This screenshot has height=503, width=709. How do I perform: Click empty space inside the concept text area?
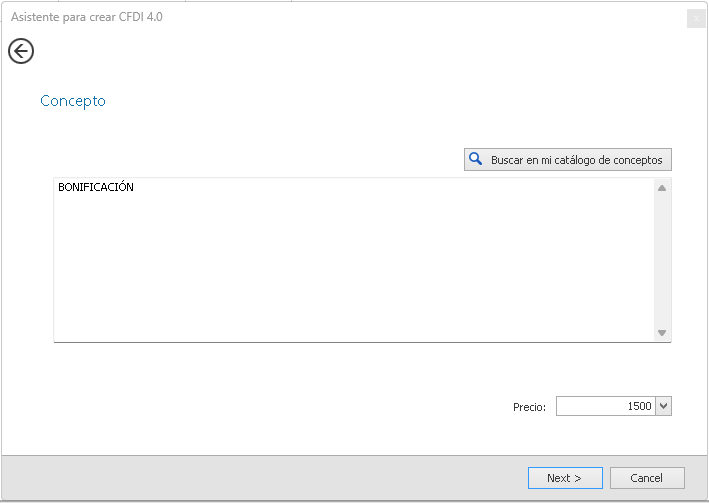click(350, 270)
